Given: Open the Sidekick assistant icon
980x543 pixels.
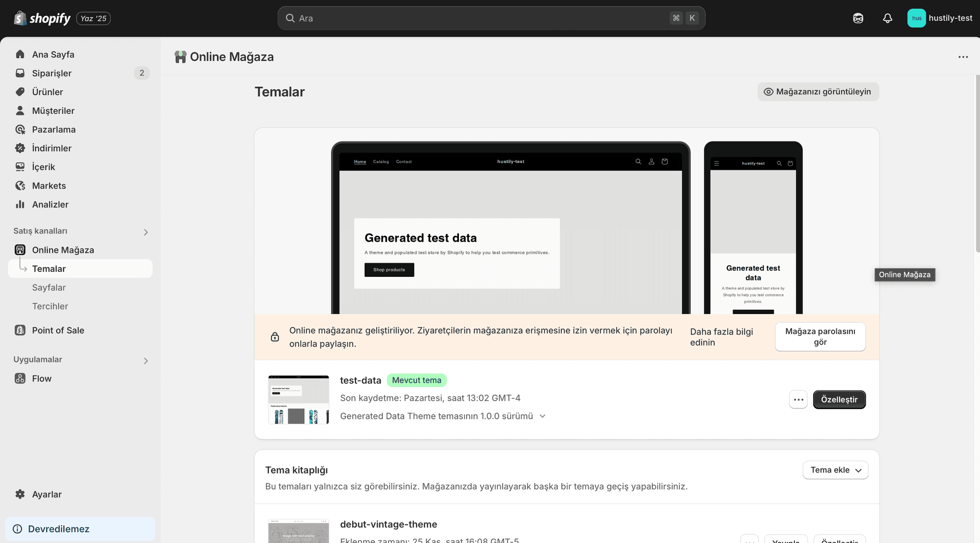Looking at the screenshot, I should (858, 18).
